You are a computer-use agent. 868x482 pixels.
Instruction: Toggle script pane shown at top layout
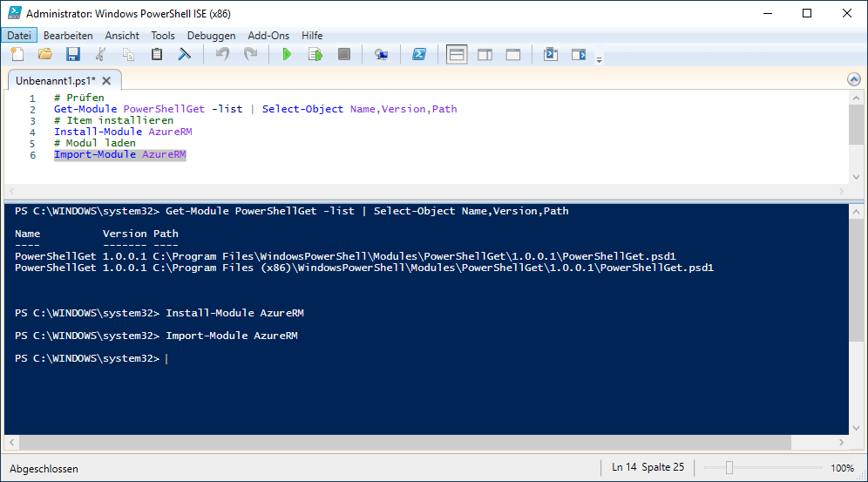pyautogui.click(x=457, y=55)
